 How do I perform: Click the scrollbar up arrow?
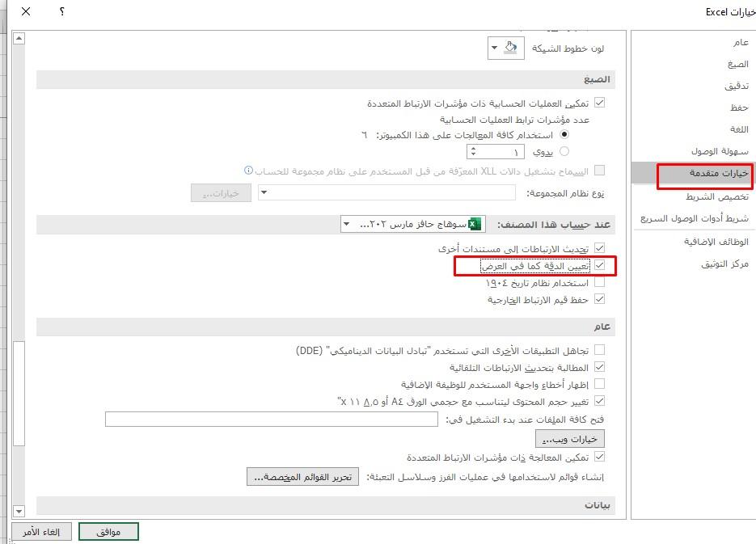(19, 38)
